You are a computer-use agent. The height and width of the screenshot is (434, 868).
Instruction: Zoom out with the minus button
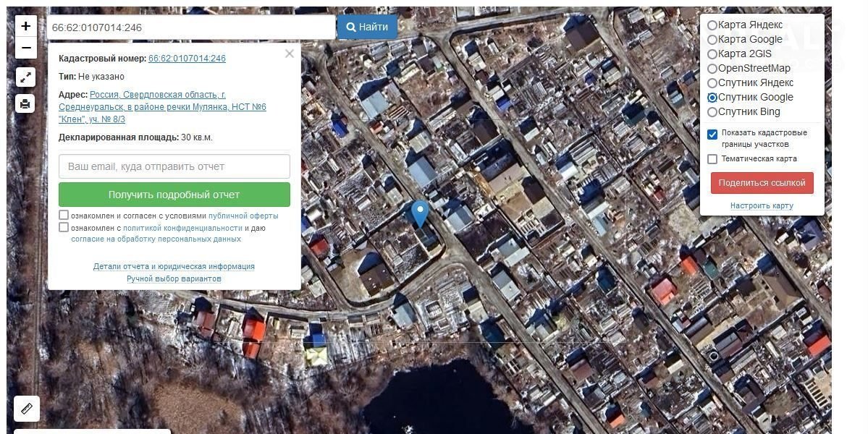coord(25,48)
